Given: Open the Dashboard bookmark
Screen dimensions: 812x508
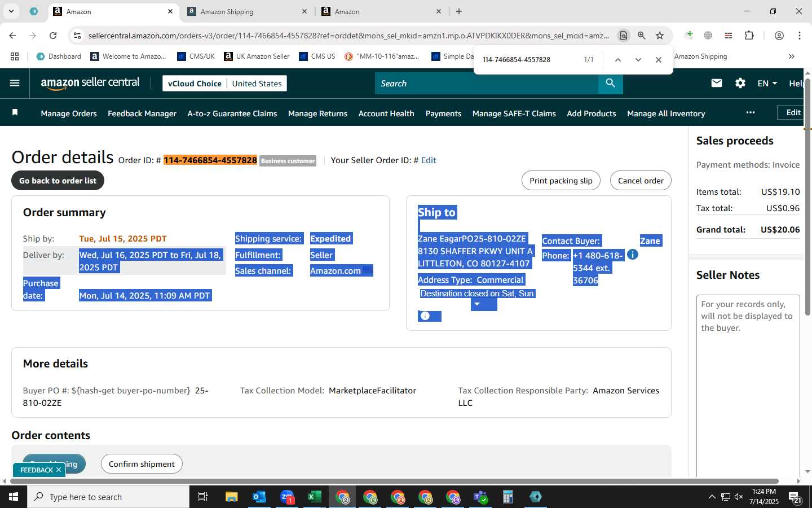Looking at the screenshot, I should pyautogui.click(x=59, y=56).
